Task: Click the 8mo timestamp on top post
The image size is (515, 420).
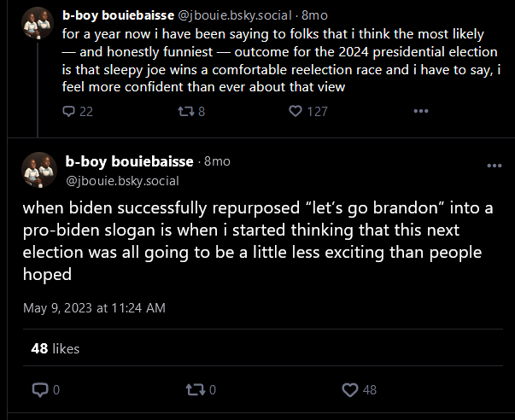Action: (312, 15)
